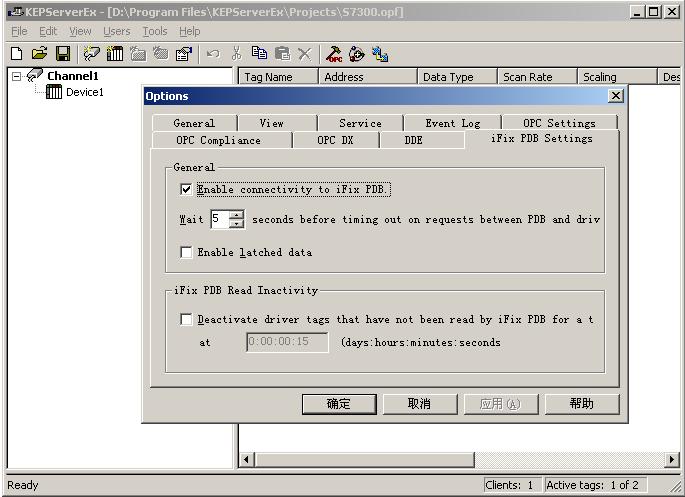Select Channel1 label in the project tree
The width and height of the screenshot is (685, 497).
(73, 76)
